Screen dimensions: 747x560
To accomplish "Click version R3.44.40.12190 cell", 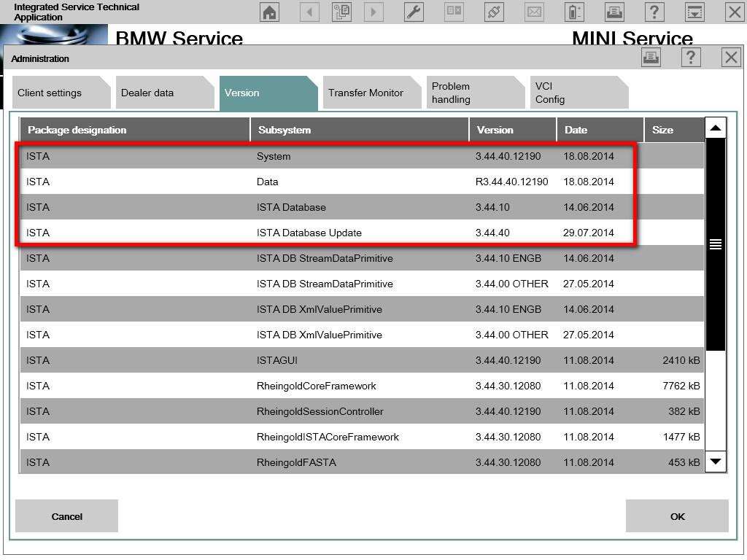I will click(511, 182).
